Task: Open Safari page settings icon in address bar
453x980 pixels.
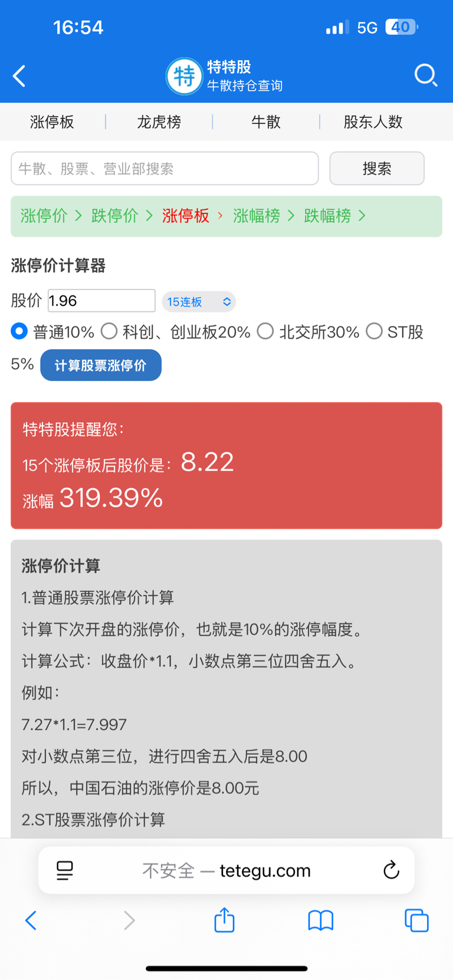Action: coord(65,870)
